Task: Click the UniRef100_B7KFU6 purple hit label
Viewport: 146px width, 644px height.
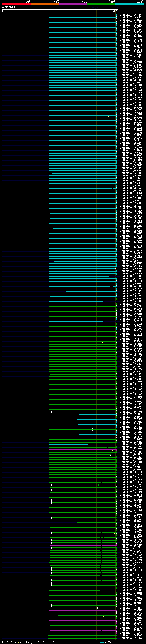Action: [x=131, y=610]
